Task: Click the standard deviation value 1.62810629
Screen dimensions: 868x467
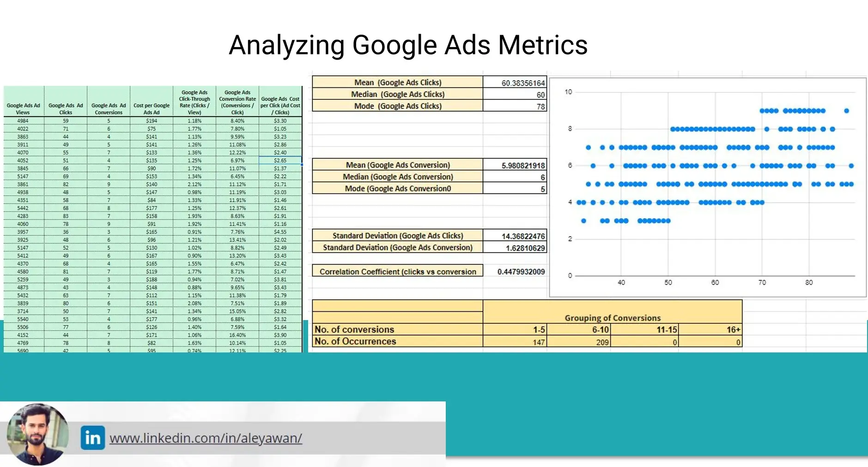Action: [515, 248]
